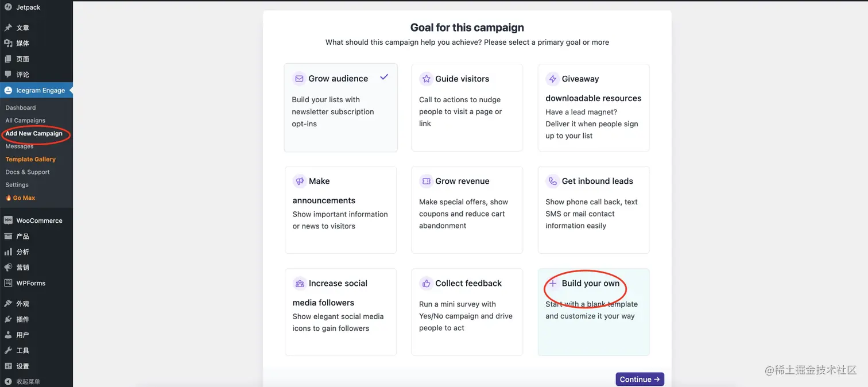Click the phone icon on Get inbound leads
868x387 pixels.
pos(552,181)
